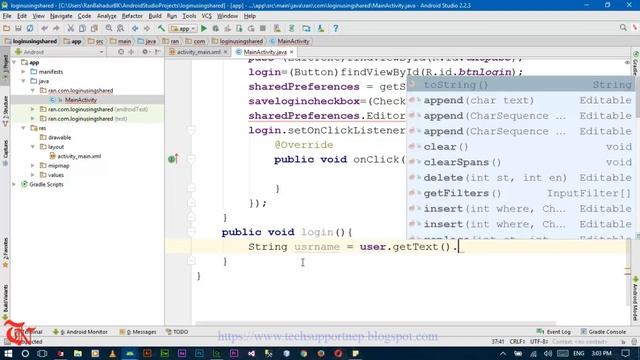Open Messages tool window

click(138, 332)
